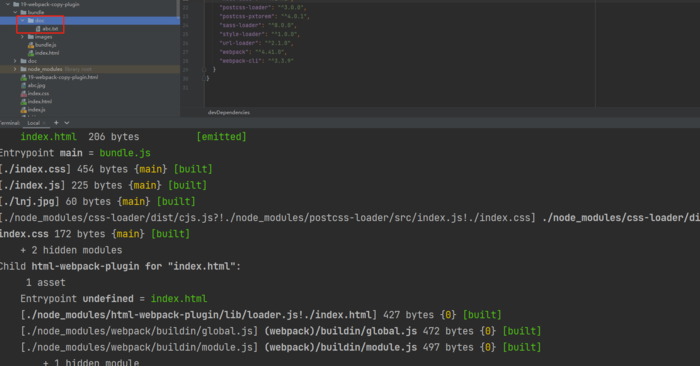This screenshot has height=366, width=700.
Task: Click the node_modules folder icon
Action: [x=23, y=69]
